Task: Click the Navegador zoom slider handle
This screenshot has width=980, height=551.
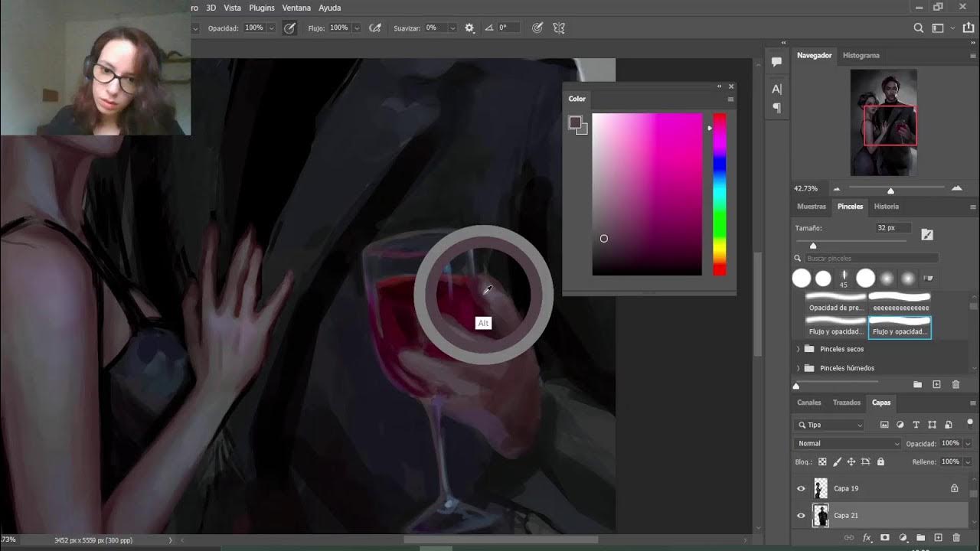Action: (890, 190)
